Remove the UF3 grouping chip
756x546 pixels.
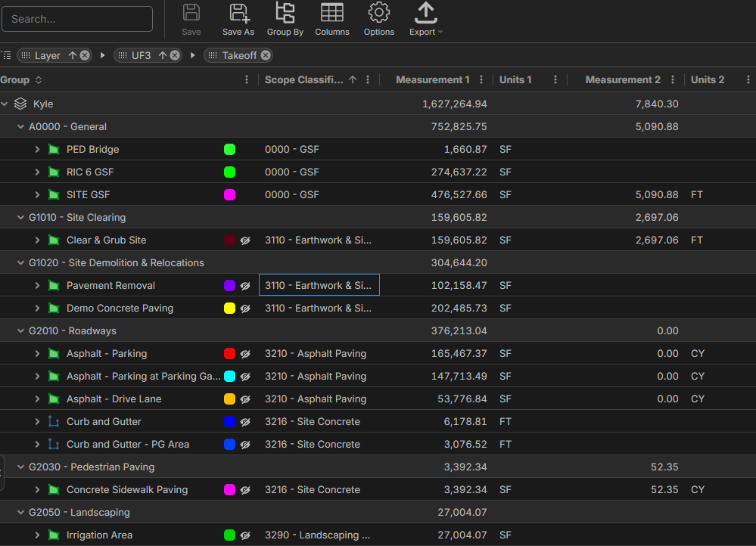[175, 55]
